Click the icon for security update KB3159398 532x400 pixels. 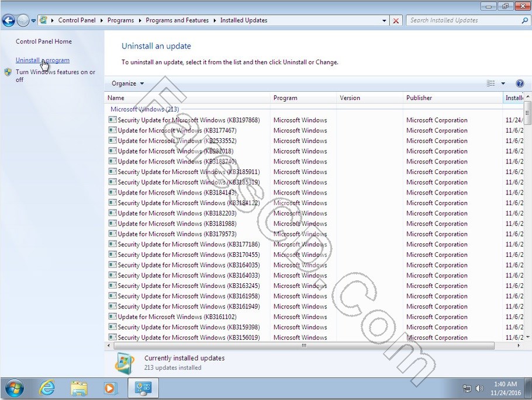coord(112,327)
